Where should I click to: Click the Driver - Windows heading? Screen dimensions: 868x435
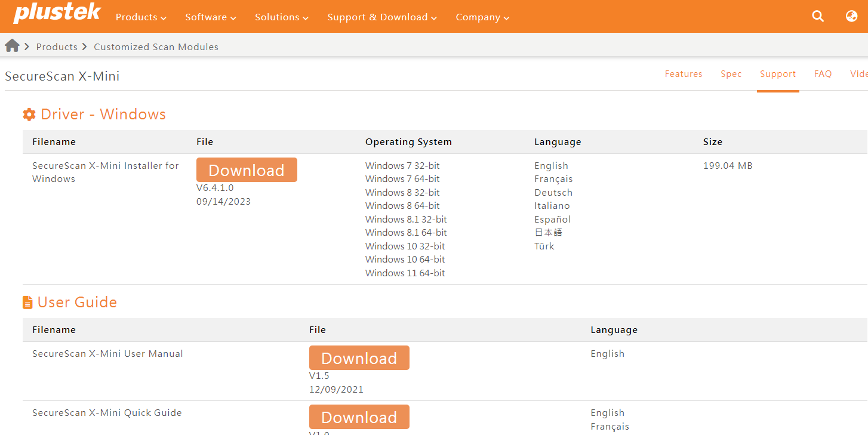103,115
